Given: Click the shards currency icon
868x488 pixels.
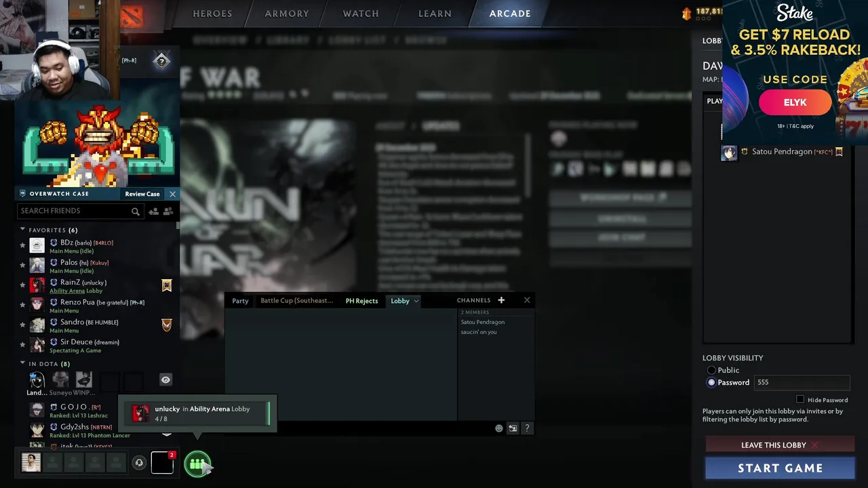Looking at the screenshot, I should pyautogui.click(x=686, y=13).
